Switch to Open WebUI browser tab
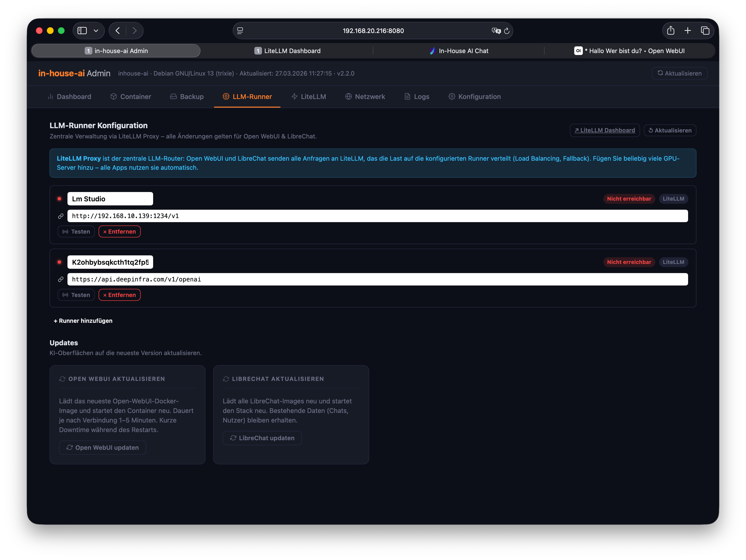Screen dimensions: 746x560 coord(629,51)
